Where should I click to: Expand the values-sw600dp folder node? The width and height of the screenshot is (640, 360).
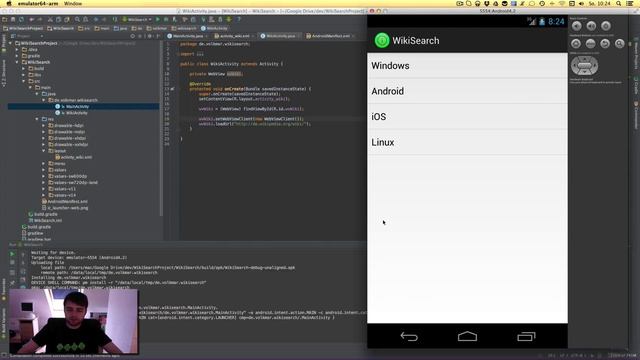(44, 176)
